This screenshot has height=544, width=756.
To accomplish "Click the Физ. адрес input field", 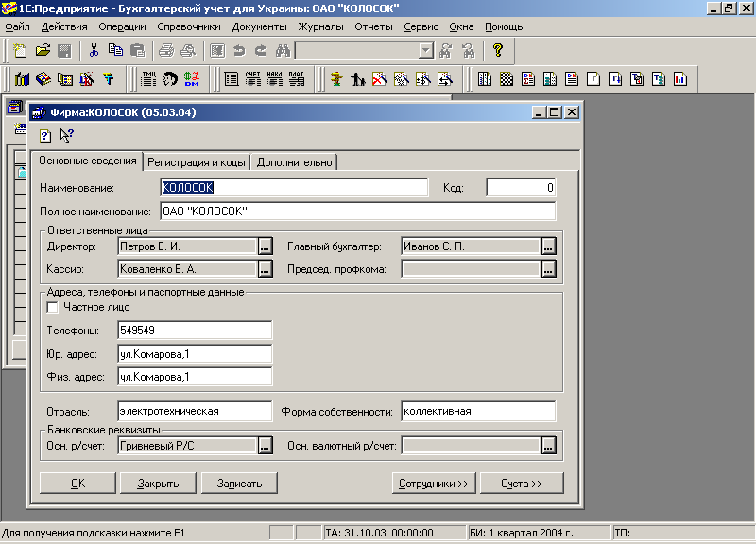I will click(195, 377).
